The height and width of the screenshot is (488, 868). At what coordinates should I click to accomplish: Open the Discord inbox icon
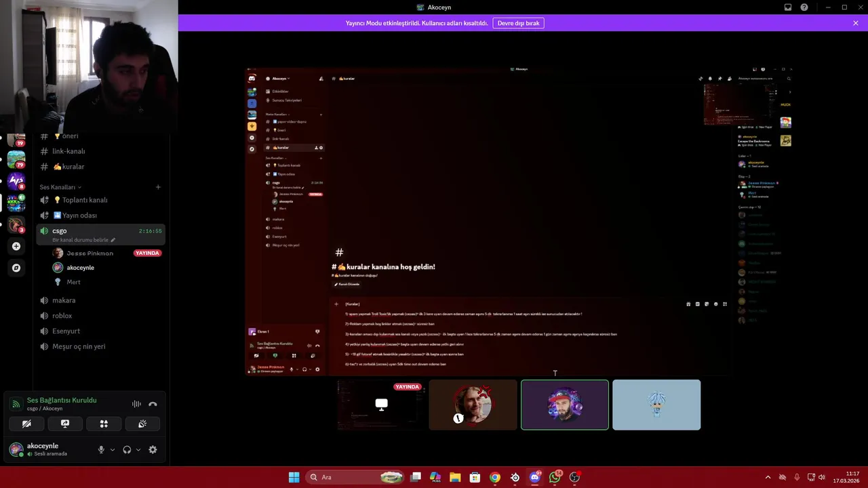tap(788, 7)
